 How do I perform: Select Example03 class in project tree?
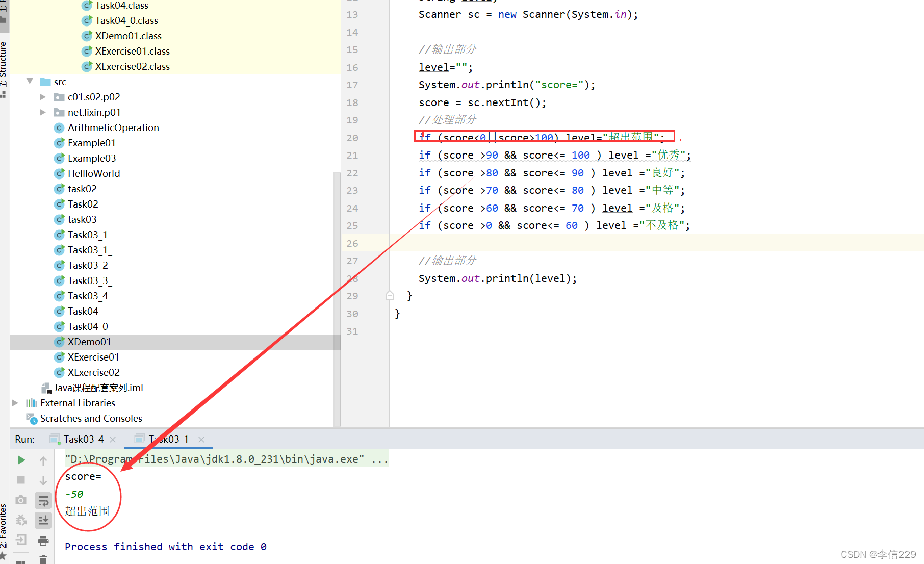click(x=92, y=158)
